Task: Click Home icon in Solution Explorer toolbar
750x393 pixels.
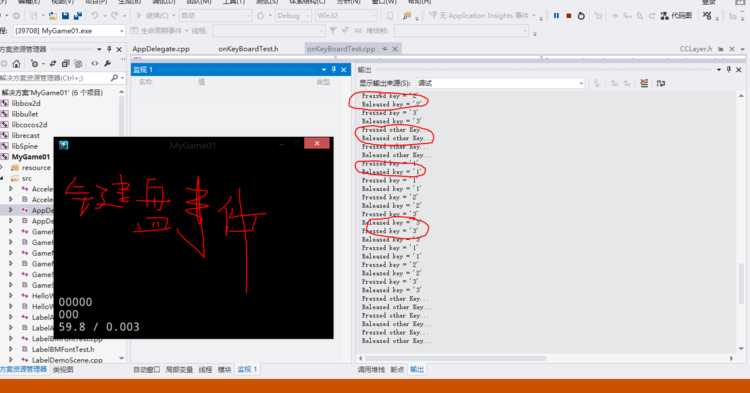Action: [x=16, y=64]
